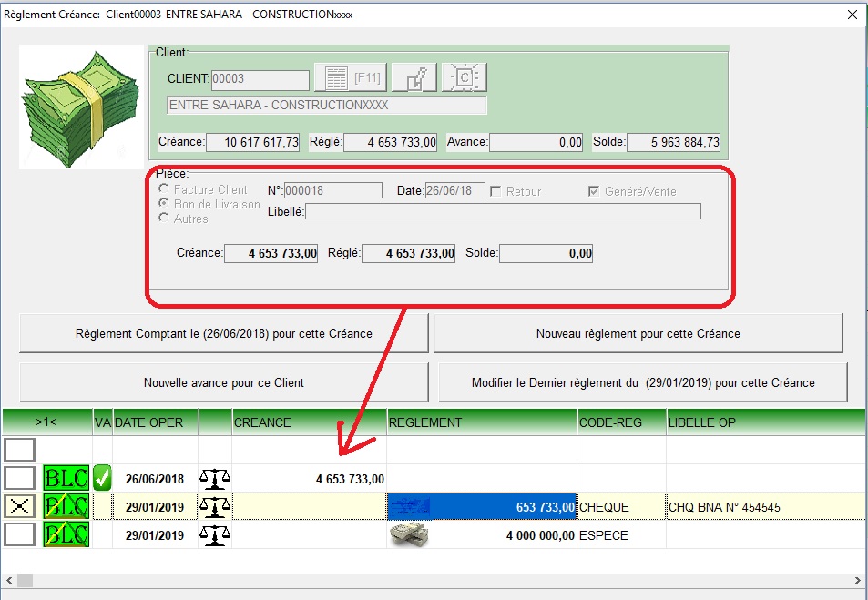The width and height of the screenshot is (868, 600).
Task: Open client list with F11 button
Action: point(351,77)
